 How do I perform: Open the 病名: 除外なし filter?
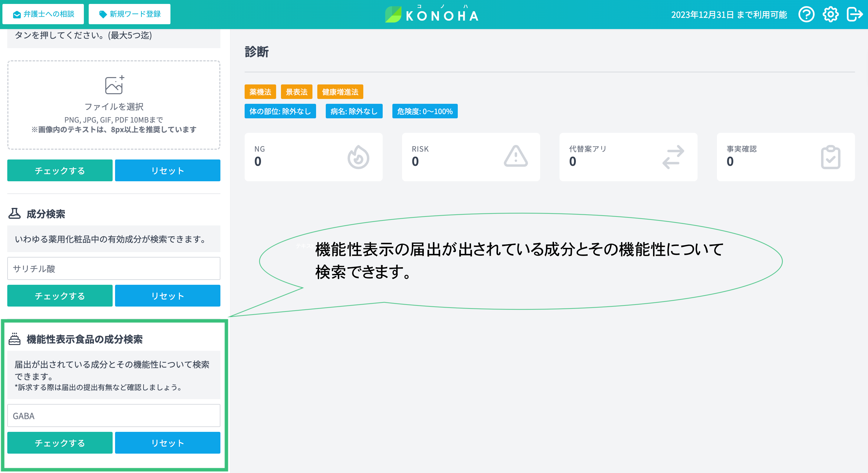click(354, 111)
